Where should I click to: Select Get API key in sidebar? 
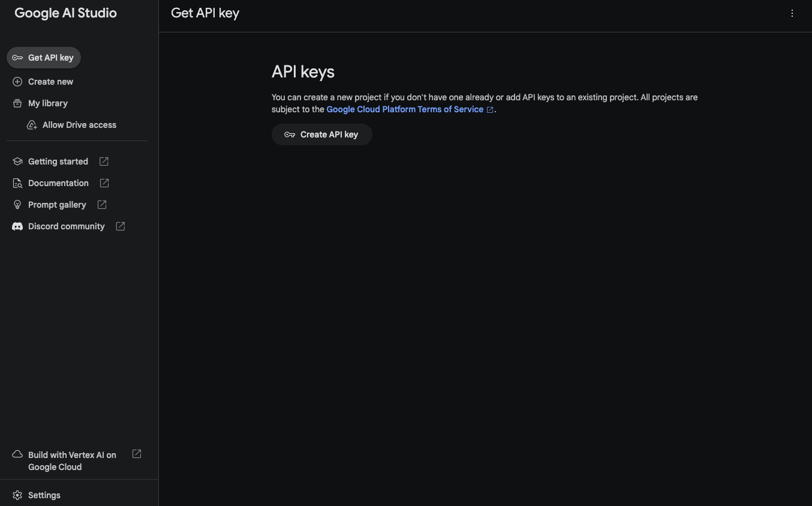pos(44,58)
